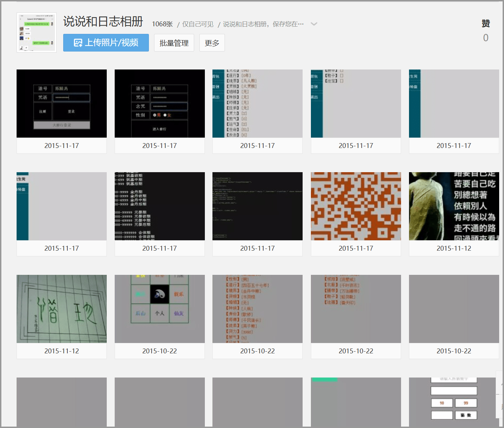Open the green seal calligraphy photo
504x428 pixels.
(61, 309)
